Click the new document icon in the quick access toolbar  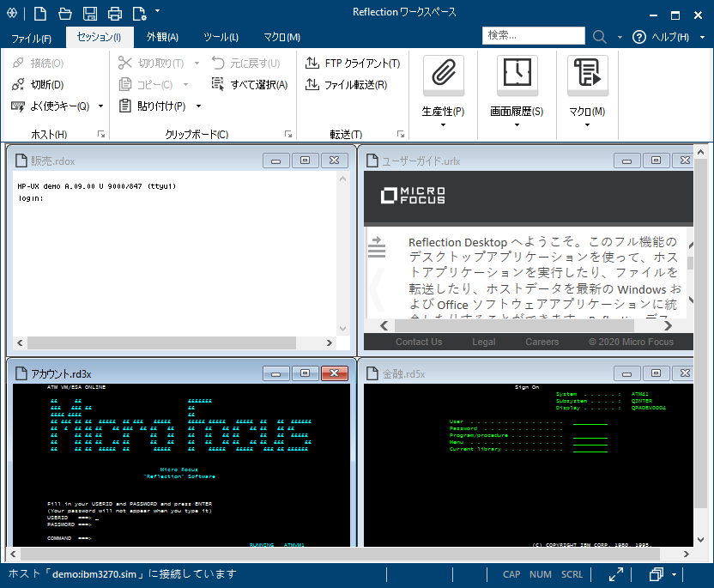40,14
